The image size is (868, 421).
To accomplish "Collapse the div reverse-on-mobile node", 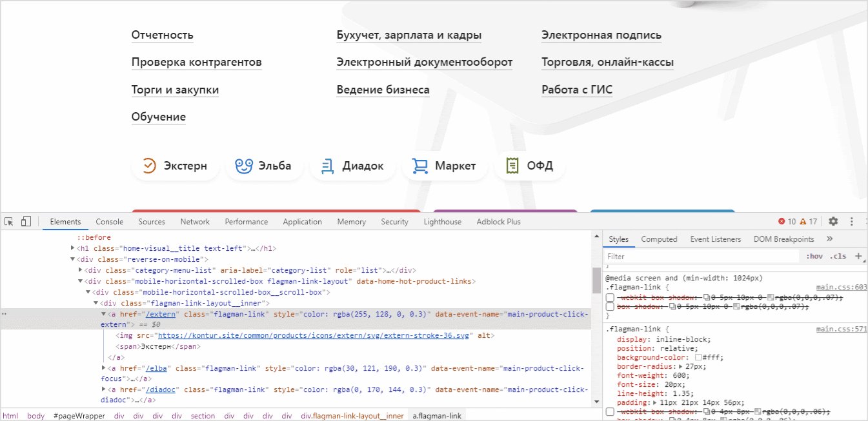I will [x=73, y=259].
